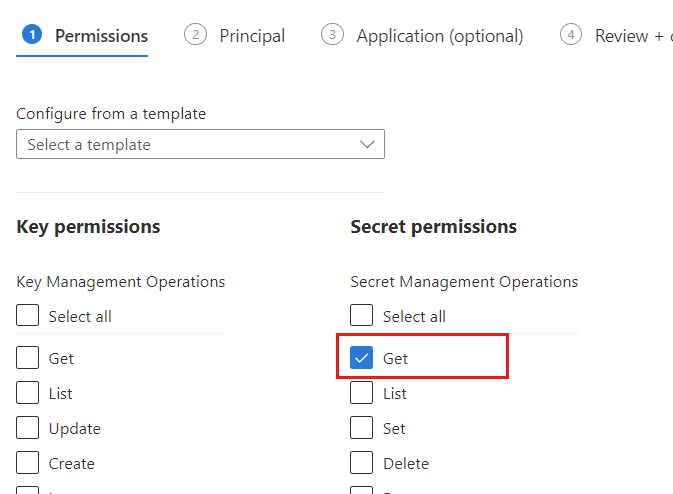673x494 pixels.
Task: Click the step 4 circle icon
Action: pos(570,35)
